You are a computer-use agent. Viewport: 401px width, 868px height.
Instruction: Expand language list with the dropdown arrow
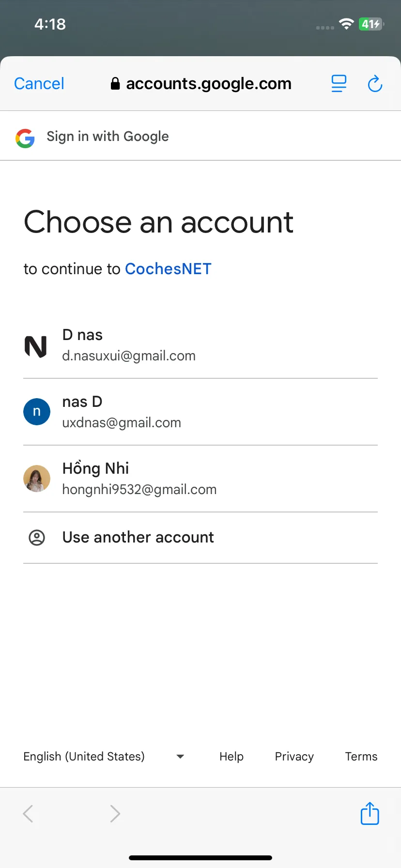point(180,757)
